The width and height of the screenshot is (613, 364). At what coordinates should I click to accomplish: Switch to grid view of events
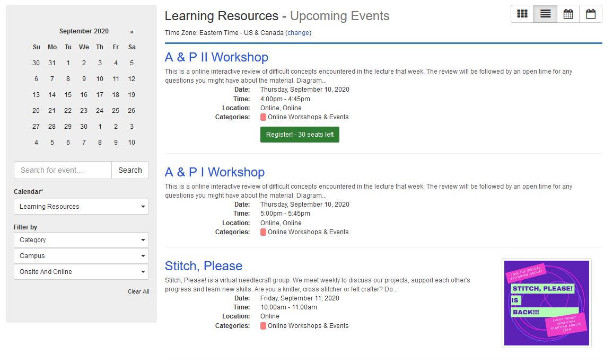pyautogui.click(x=522, y=14)
